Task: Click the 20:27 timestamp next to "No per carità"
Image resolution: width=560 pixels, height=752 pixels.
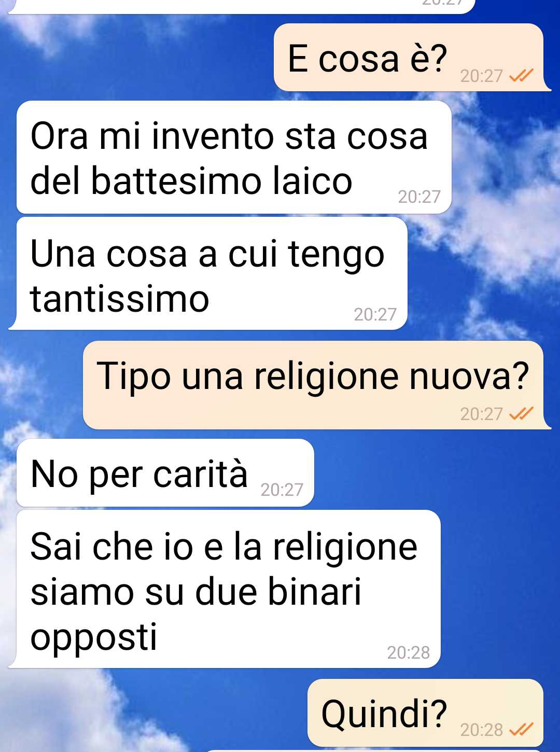Action: 282,490
